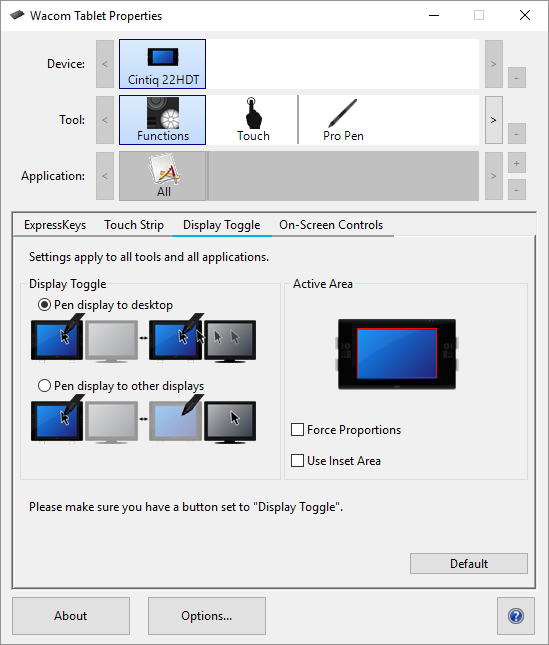This screenshot has width=549, height=645.
Task: Click the 'Active Area' group label
Action: click(x=323, y=284)
